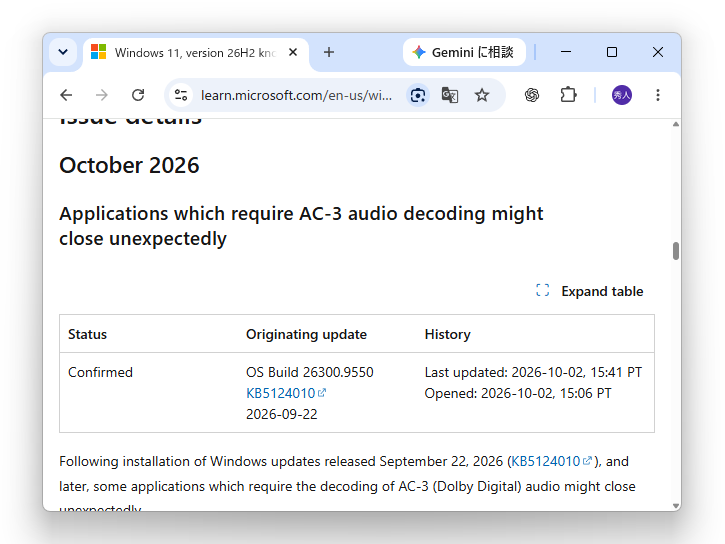The image size is (725, 544).
Task: Minimize the Chrome window
Action: pos(566,52)
